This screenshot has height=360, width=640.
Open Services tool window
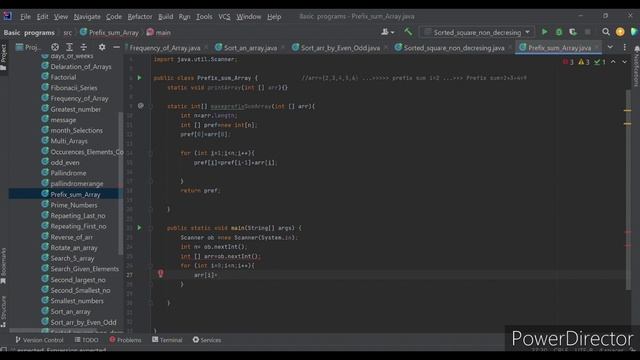tap(207, 340)
